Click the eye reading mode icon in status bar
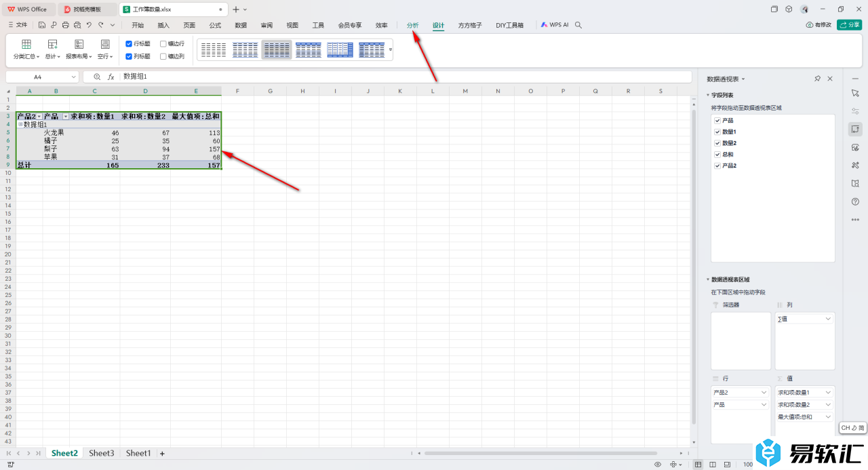 click(x=658, y=465)
